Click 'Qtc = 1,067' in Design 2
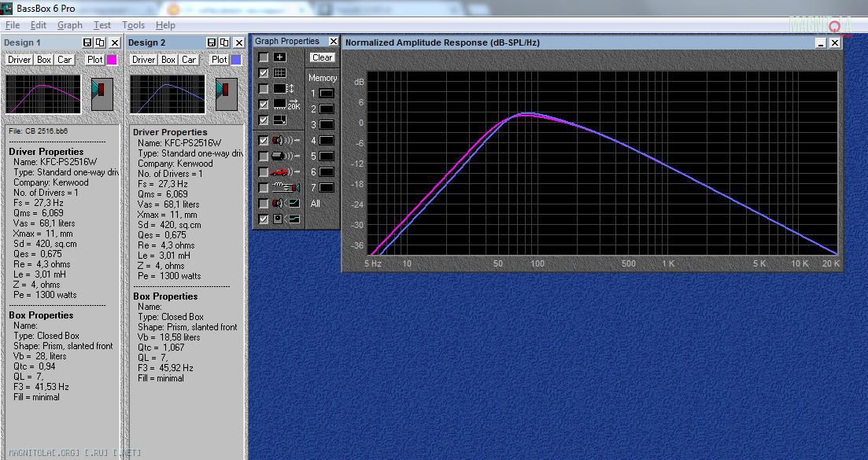The height and width of the screenshot is (460, 868). point(161,348)
